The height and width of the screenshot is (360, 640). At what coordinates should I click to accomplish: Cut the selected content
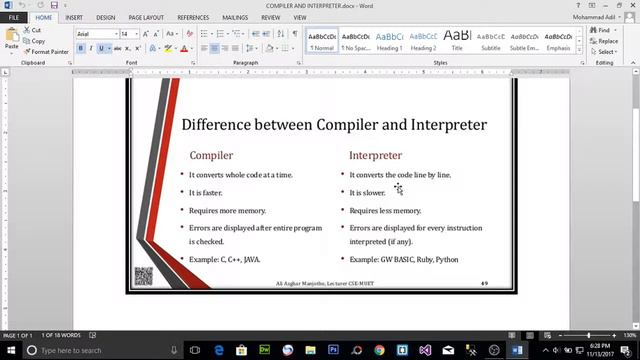pos(32,30)
